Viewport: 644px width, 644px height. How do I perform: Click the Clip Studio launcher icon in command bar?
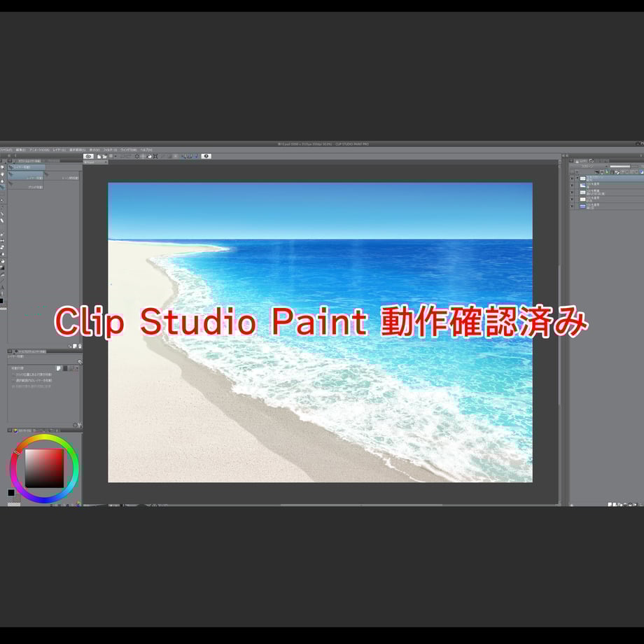click(x=88, y=157)
